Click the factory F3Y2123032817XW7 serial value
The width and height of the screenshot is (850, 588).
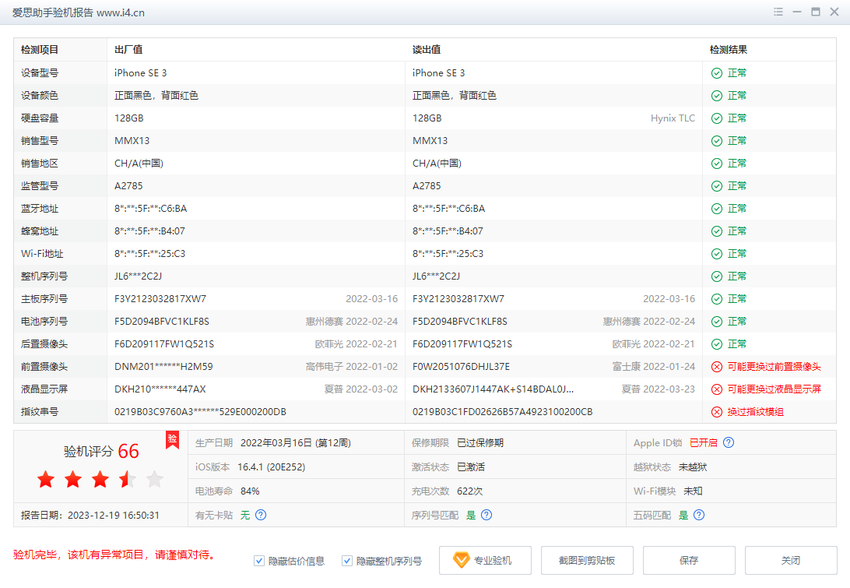[x=160, y=299]
